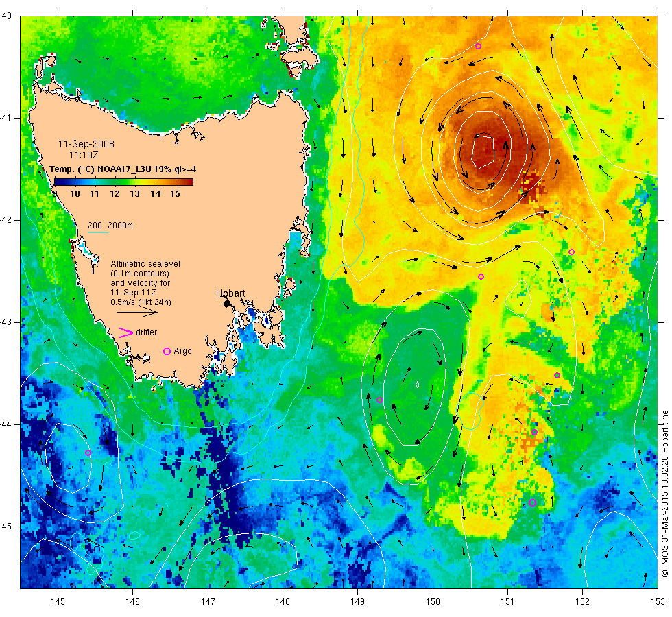Click color bar label 12

(115, 193)
